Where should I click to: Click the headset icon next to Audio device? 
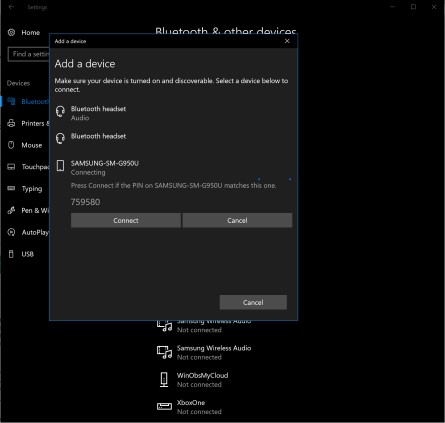(60, 111)
